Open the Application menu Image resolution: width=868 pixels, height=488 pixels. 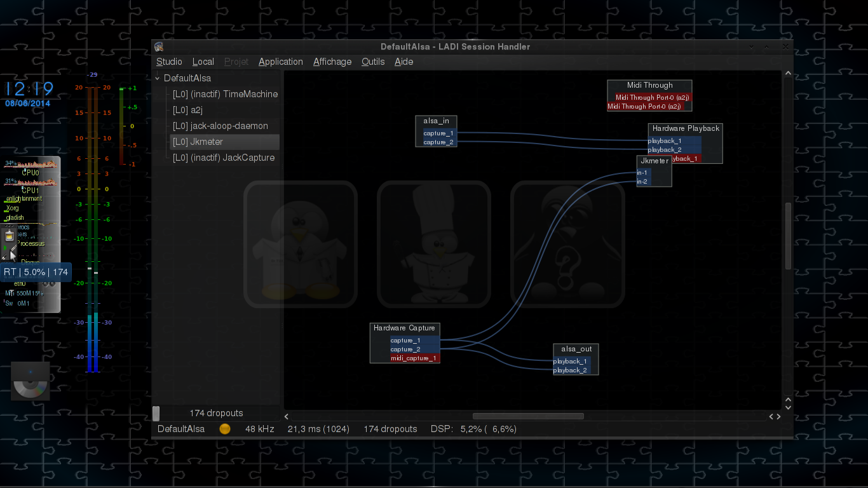(281, 62)
